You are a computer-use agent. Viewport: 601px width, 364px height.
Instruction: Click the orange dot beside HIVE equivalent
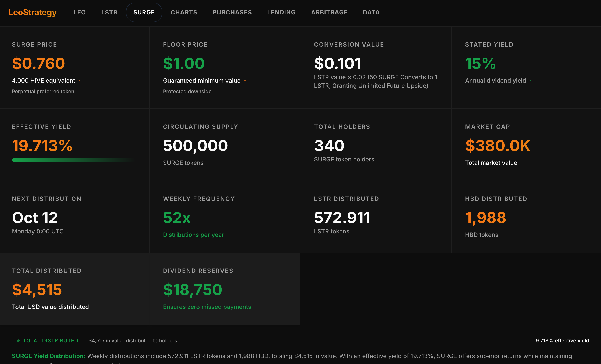80,81
